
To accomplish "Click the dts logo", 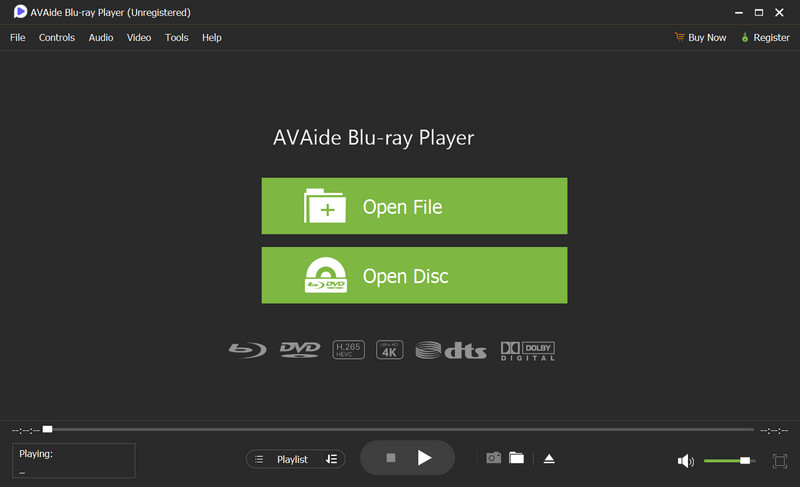I will 451,350.
